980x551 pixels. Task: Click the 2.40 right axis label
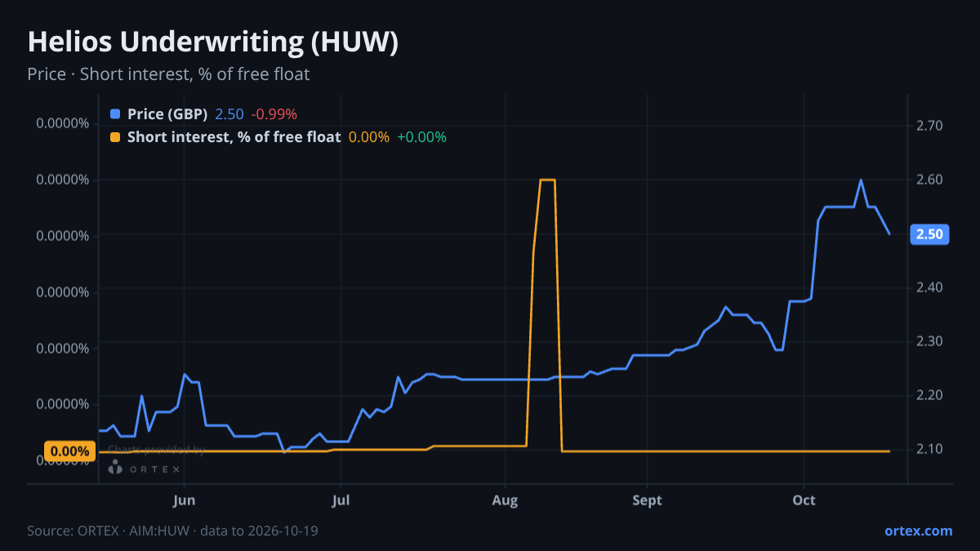(929, 287)
